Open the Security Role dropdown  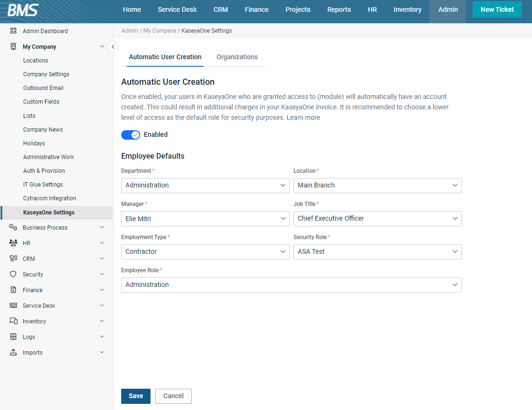377,251
